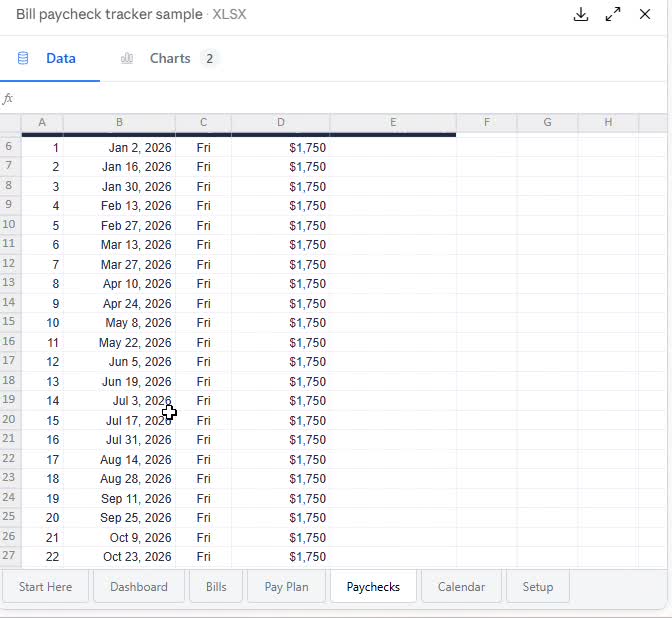
Task: Switch to the Data tab
Action: coord(50,58)
